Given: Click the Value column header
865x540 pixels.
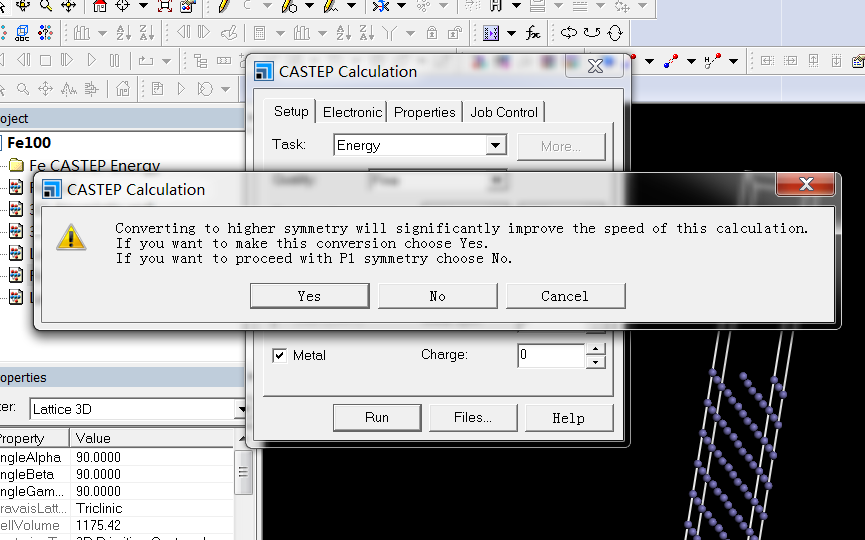Looking at the screenshot, I should point(152,439).
